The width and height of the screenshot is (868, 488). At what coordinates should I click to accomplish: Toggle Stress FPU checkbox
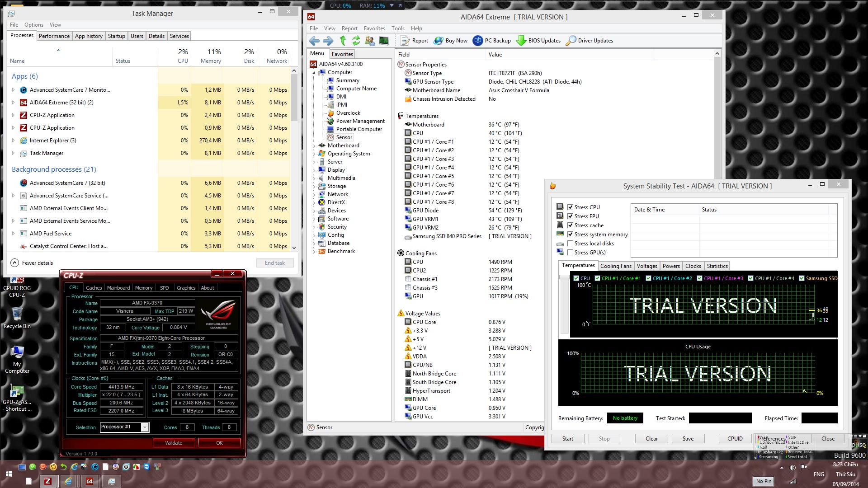tap(571, 216)
